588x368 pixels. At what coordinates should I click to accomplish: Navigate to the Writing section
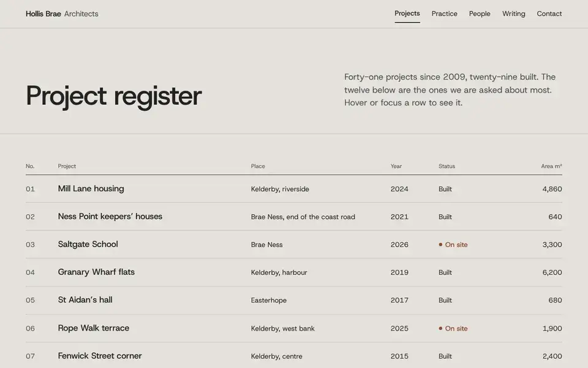(514, 13)
